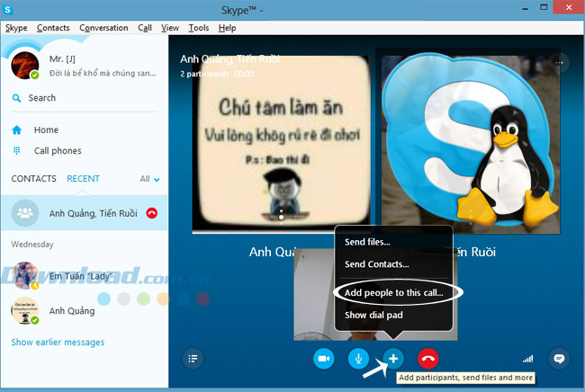Click the Search field
The height and width of the screenshot is (392, 585).
[85, 98]
